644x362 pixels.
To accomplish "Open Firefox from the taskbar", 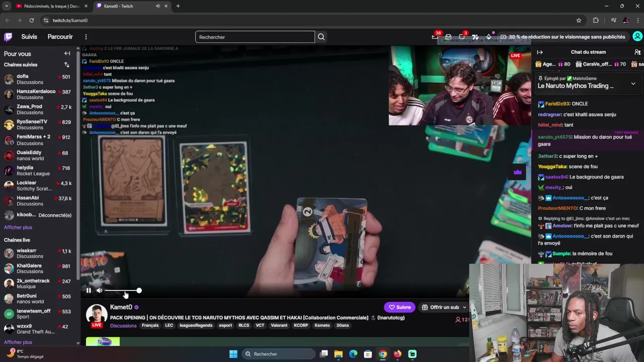I will click(x=397, y=354).
